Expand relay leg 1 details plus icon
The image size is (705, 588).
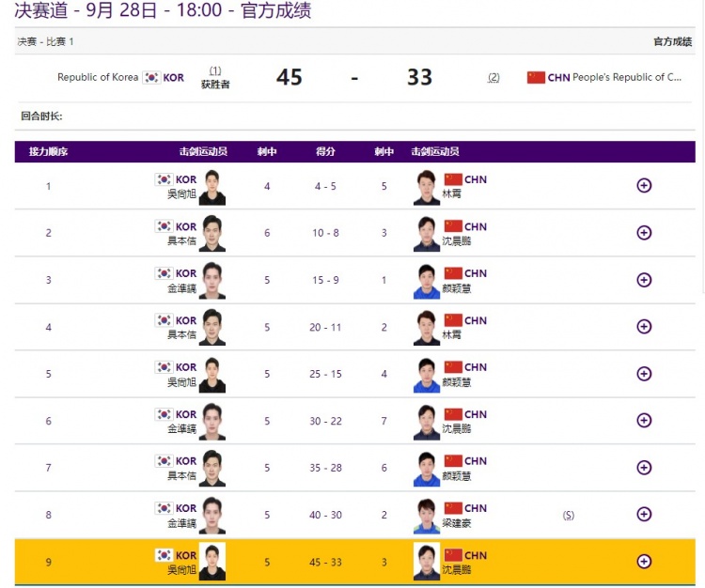[644, 186]
